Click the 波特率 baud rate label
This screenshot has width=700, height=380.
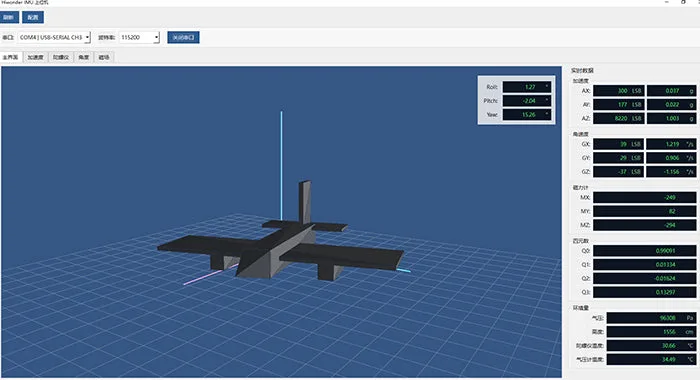[x=107, y=38]
